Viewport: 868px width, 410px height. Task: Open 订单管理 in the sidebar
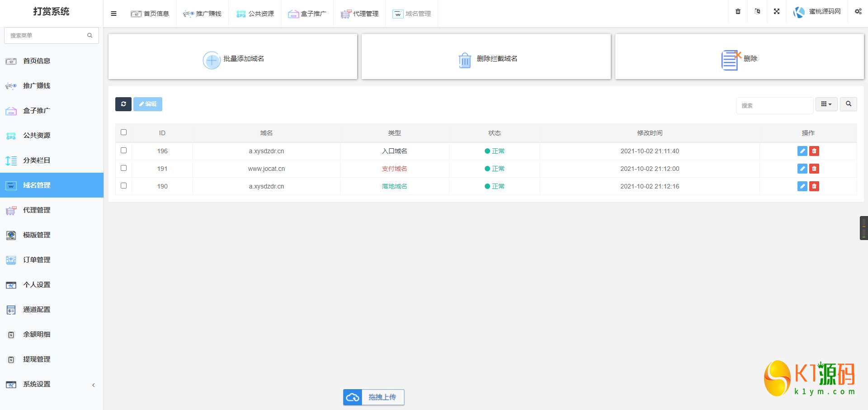37,260
